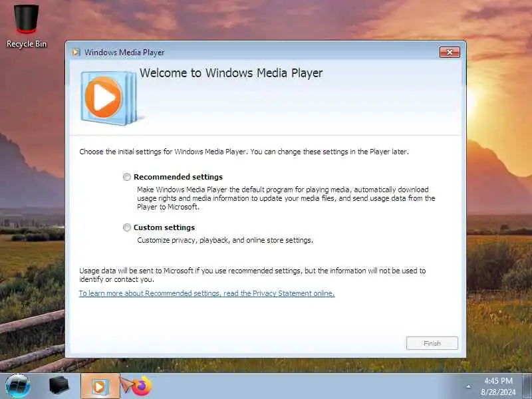Screen dimensions: 532x399
Task: Click the Show desktop strip
Action: click(527, 386)
